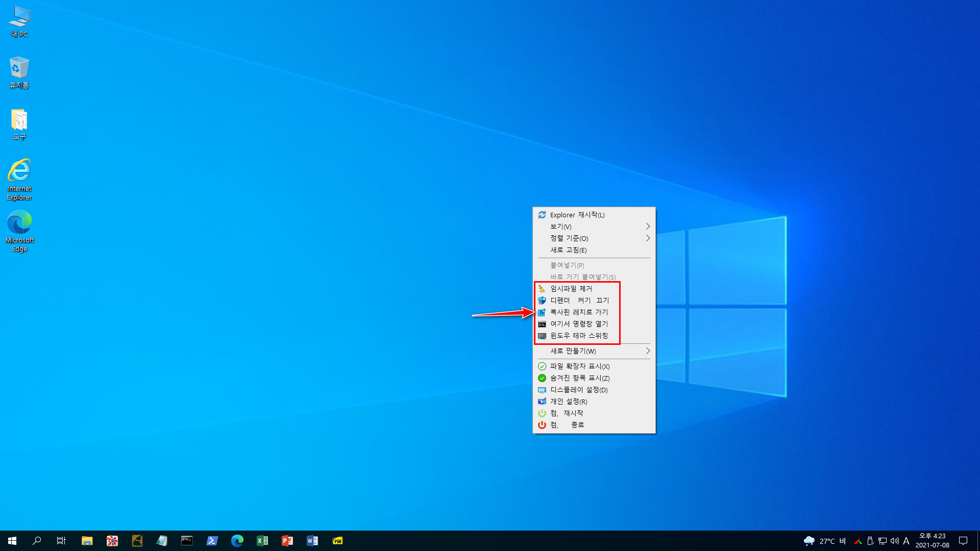Launch PowerPoint from taskbar
The width and height of the screenshot is (980, 551).
(x=287, y=541)
